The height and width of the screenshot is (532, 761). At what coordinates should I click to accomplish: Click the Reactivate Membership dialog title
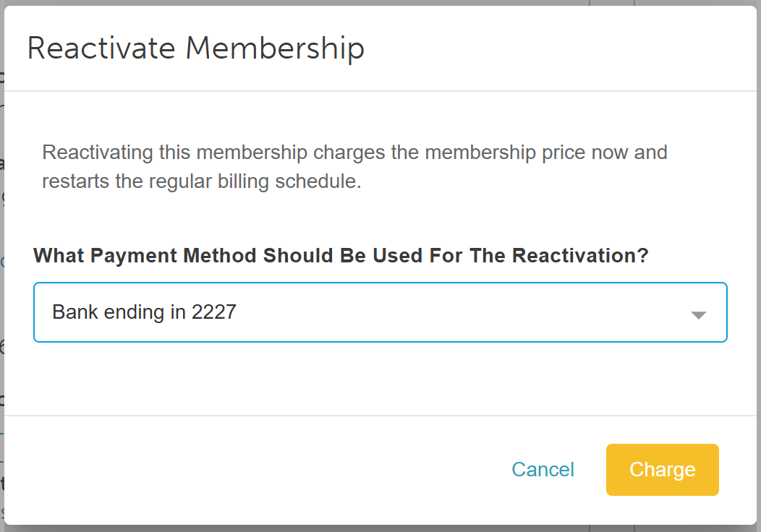tap(195, 48)
